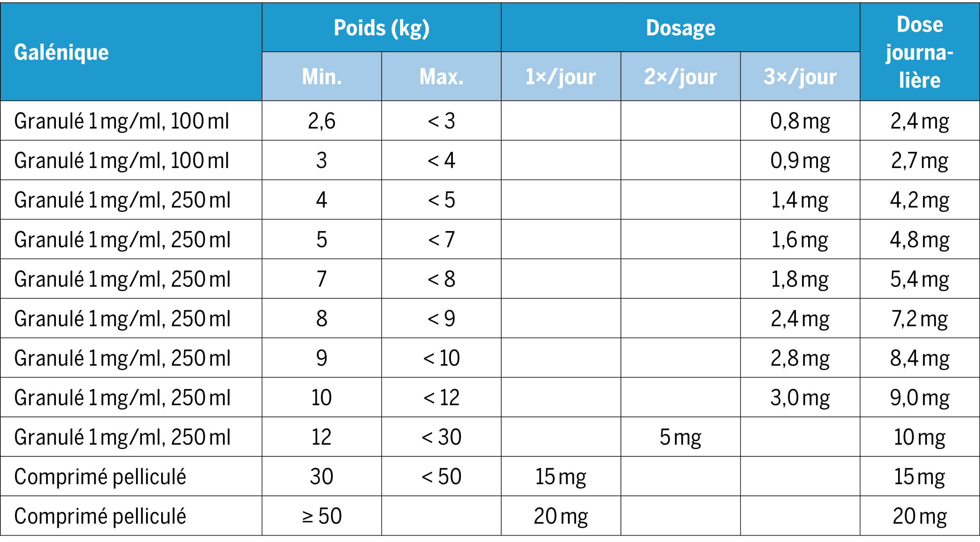Select the 2×/jour subheader
This screenshot has width=980, height=542.
tap(680, 76)
